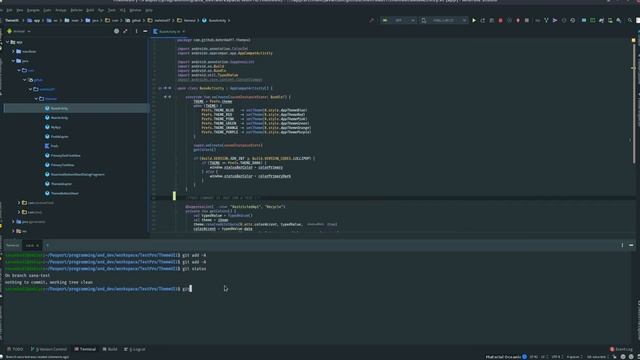Open the AVD Manager icon
This screenshot has width=640, height=360.
point(610,20)
